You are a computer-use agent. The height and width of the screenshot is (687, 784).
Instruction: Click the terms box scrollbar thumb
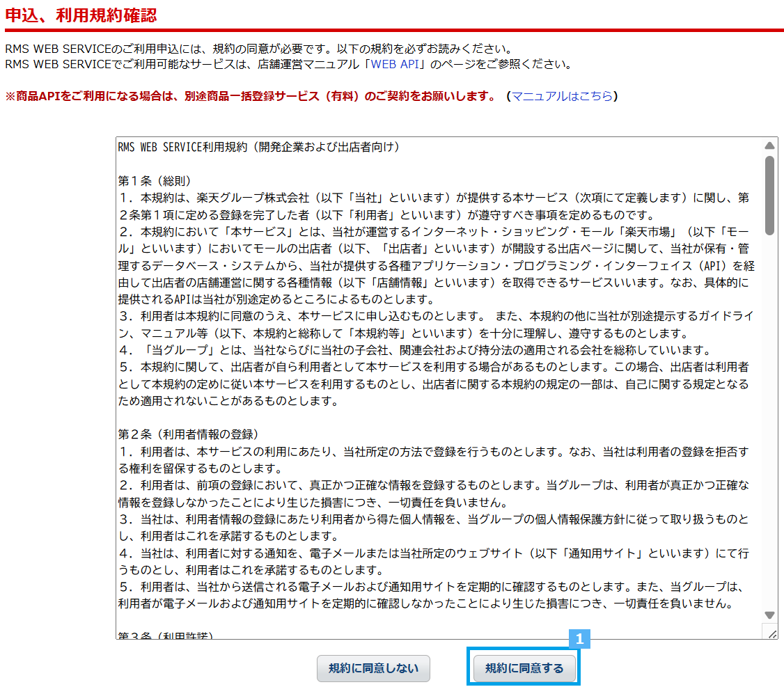(x=769, y=195)
